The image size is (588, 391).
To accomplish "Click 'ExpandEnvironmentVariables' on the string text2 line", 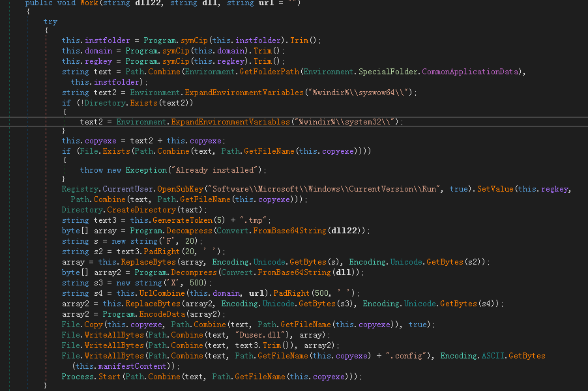I will [244, 93].
